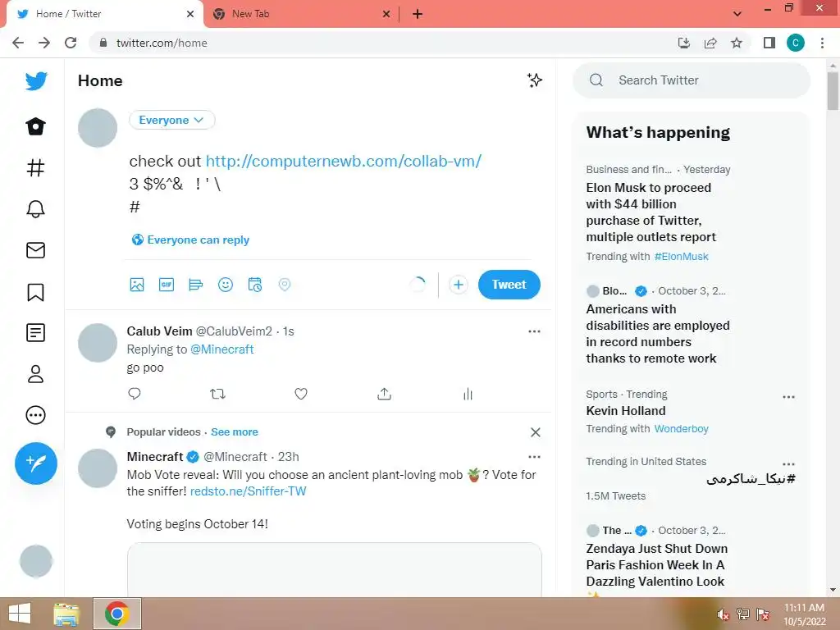The image size is (840, 630).
Task: Click the Top Tweets sparkle icon
Action: (534, 80)
